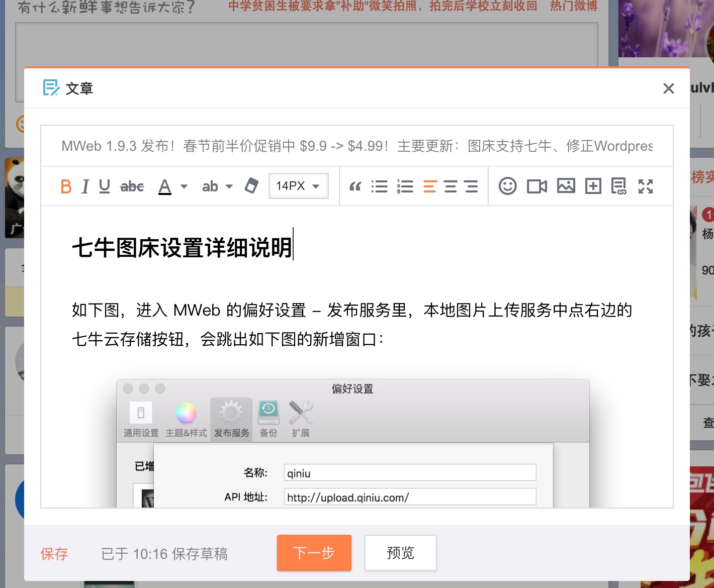This screenshot has height=588, width=714.
Task: Apply underline formatting
Action: [105, 186]
